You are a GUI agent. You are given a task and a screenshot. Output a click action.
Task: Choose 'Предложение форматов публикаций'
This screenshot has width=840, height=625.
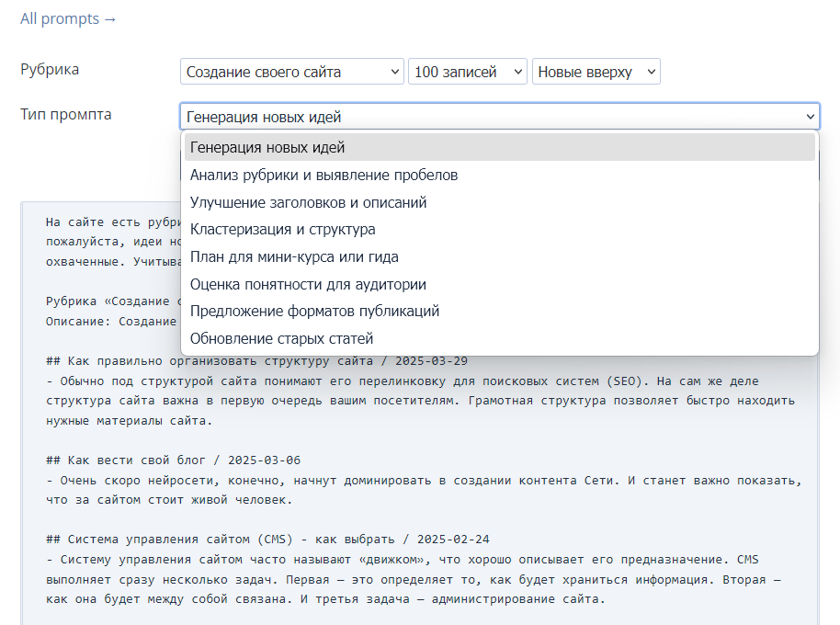coord(500,312)
